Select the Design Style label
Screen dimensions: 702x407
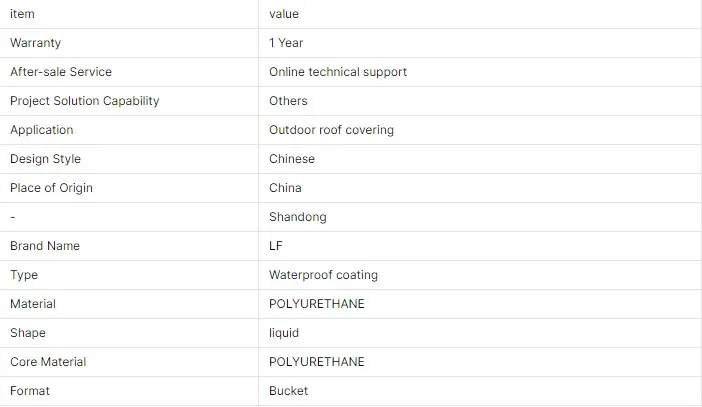point(45,159)
